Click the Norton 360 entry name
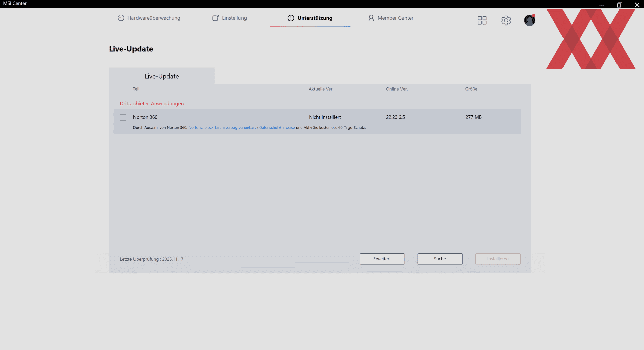Screen dimensions: 644x350 145,117
